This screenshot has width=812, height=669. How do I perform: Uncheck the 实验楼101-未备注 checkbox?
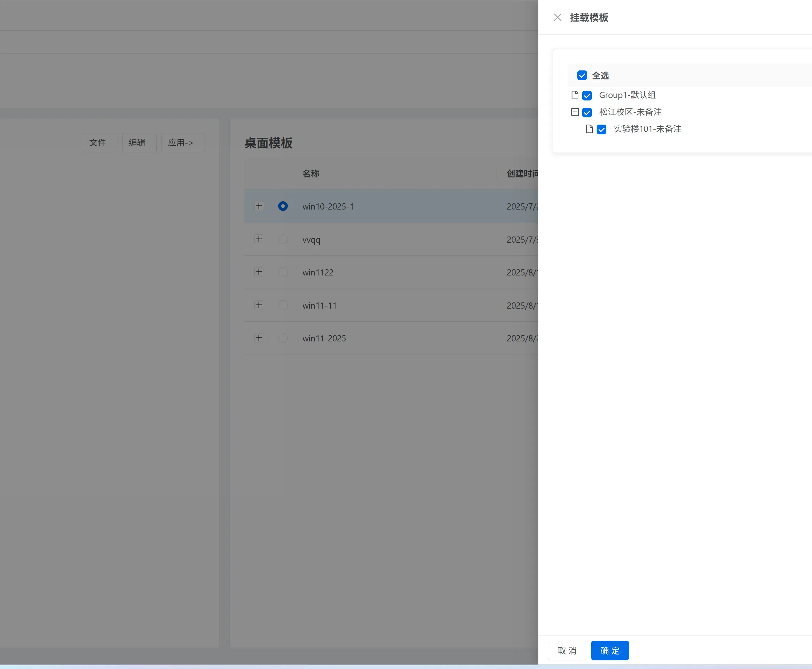600,129
